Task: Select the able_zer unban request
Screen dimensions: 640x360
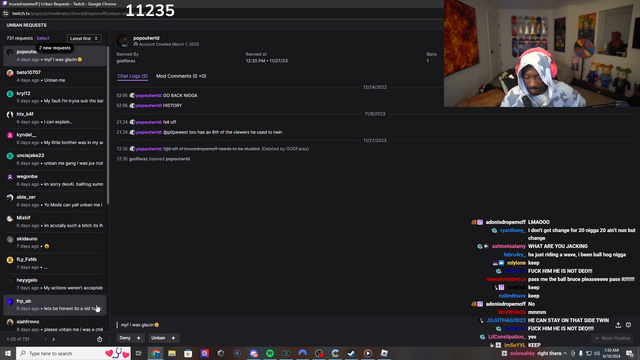Action: click(x=55, y=201)
